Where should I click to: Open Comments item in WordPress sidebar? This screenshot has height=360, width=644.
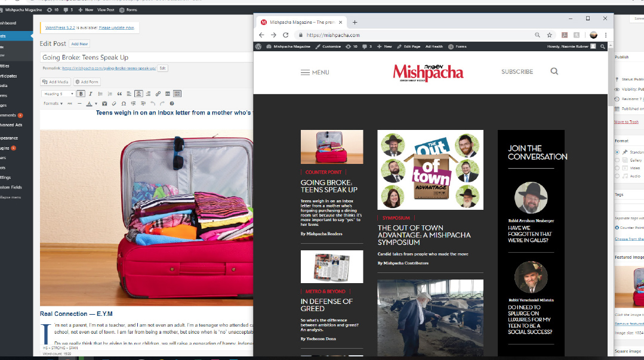[x=11, y=115]
